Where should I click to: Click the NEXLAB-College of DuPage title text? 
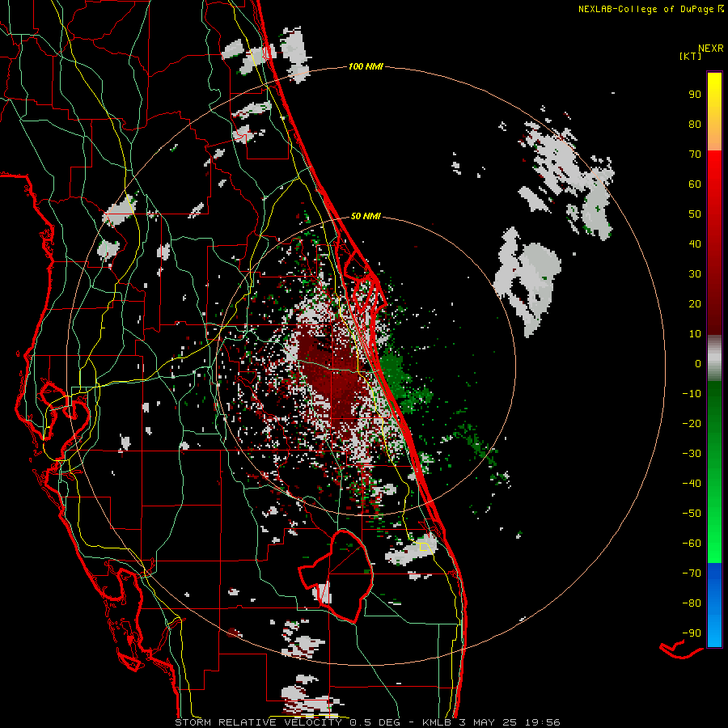pyautogui.click(x=651, y=9)
